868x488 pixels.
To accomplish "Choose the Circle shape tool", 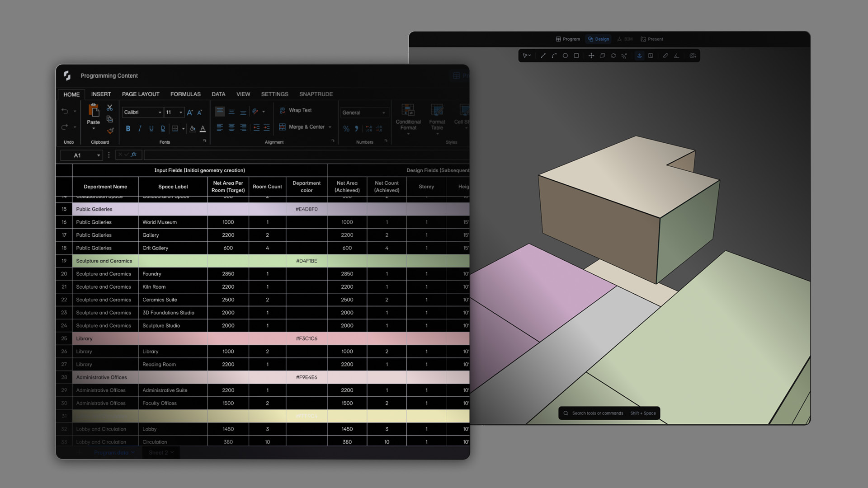I will tap(565, 56).
